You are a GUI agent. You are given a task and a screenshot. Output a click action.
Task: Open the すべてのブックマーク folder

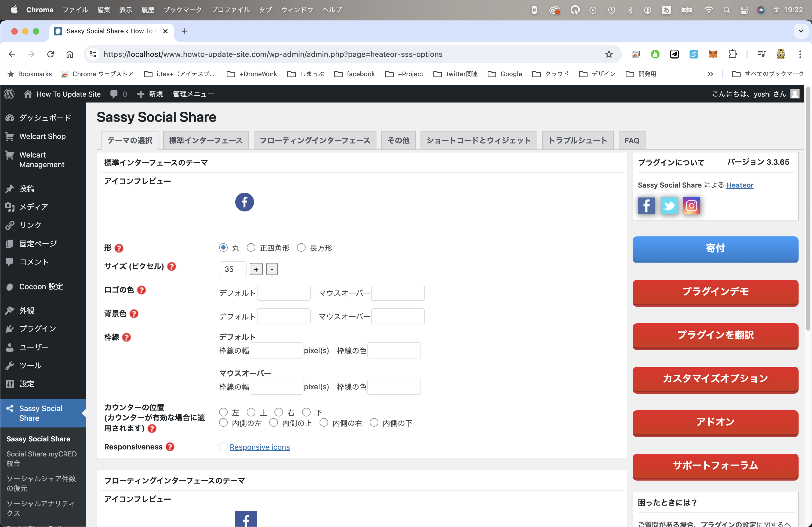click(768, 74)
